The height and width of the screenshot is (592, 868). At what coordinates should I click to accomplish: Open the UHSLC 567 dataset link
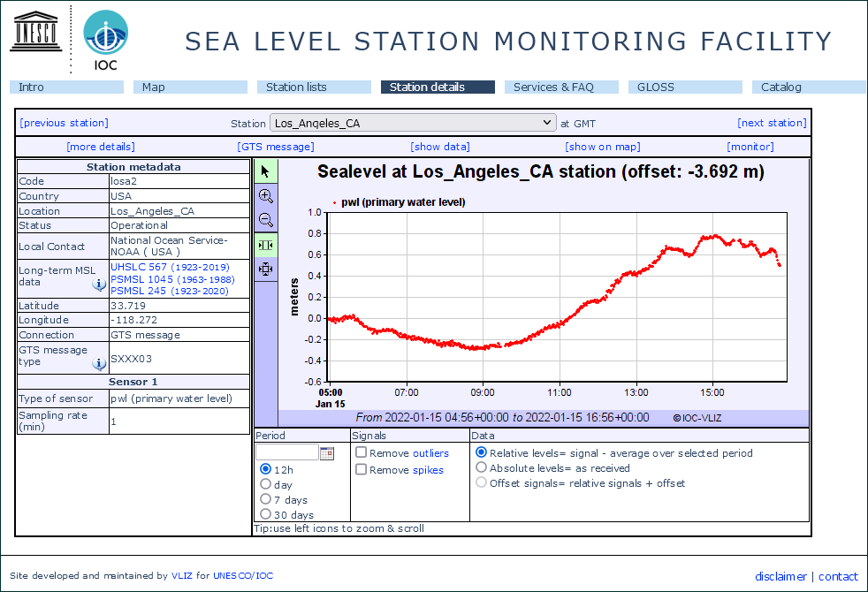coord(170,267)
